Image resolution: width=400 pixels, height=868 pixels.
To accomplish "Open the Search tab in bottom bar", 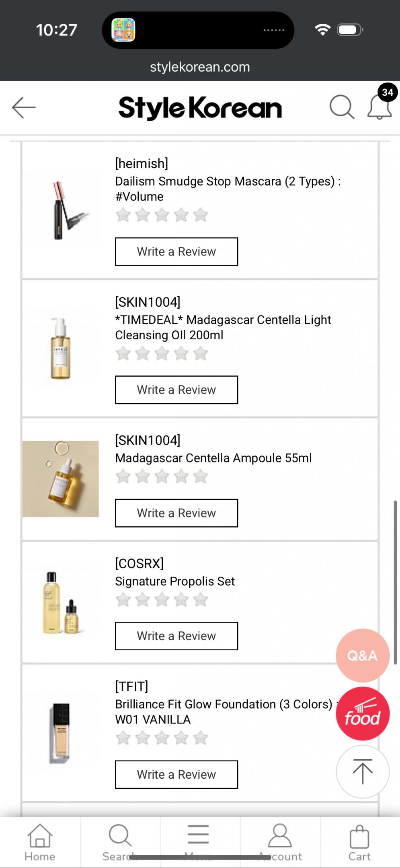I will tap(120, 842).
